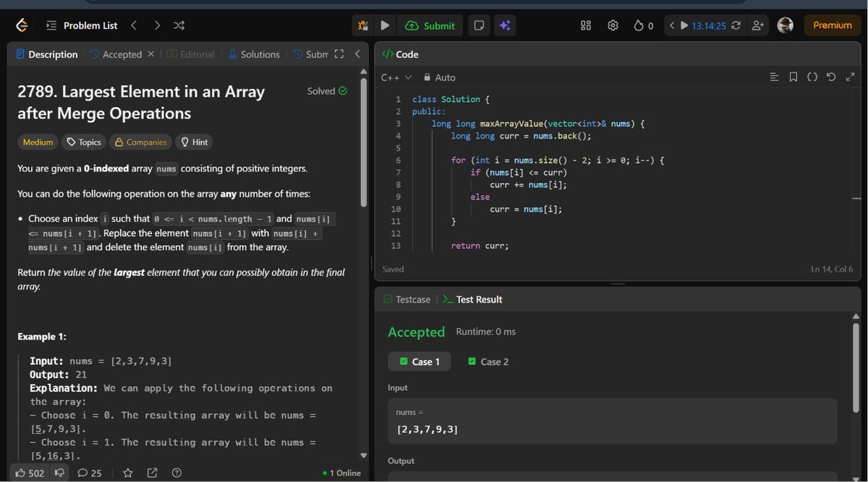The image size is (868, 482).
Task: Expand the Hint tag
Action: point(195,142)
